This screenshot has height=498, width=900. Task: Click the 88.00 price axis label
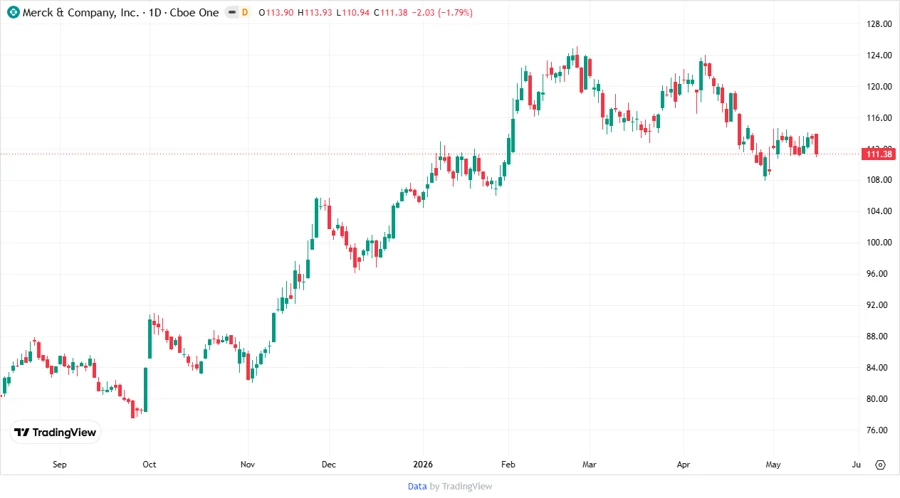[879, 336]
